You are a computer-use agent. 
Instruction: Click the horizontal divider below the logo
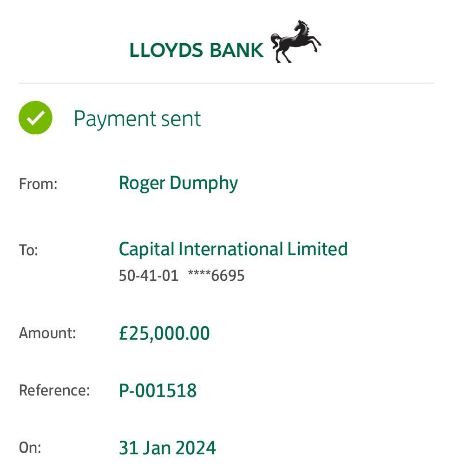(x=226, y=83)
